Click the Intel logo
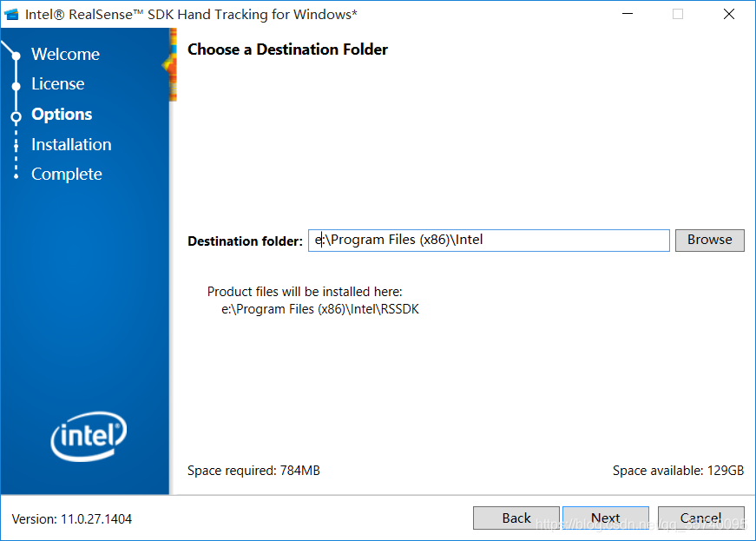The height and width of the screenshot is (541, 756). 89,436
